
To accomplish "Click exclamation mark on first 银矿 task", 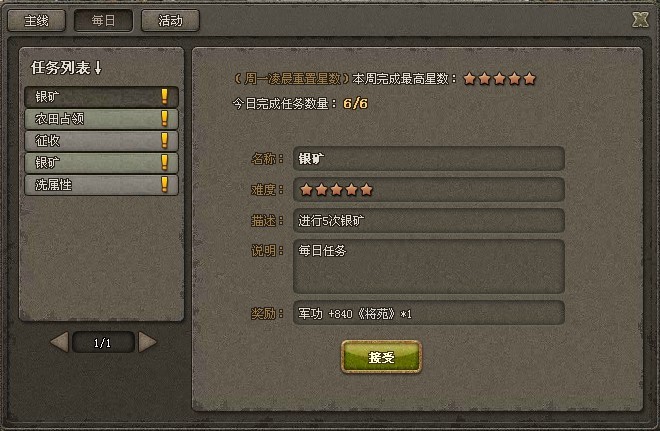I will [165, 96].
